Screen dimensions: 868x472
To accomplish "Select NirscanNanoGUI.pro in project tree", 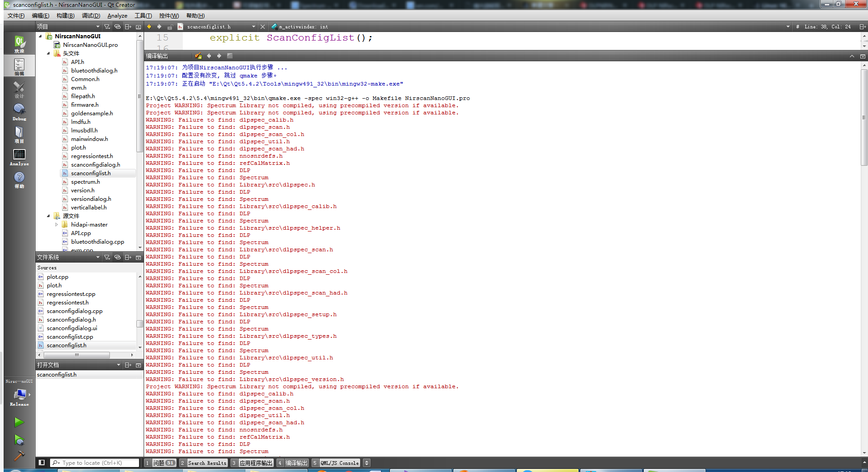I will [x=90, y=45].
